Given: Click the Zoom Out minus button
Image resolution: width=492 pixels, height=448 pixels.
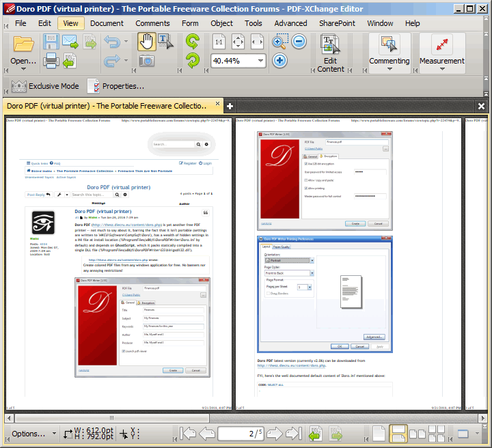Looking at the screenshot, I should pos(299,42).
